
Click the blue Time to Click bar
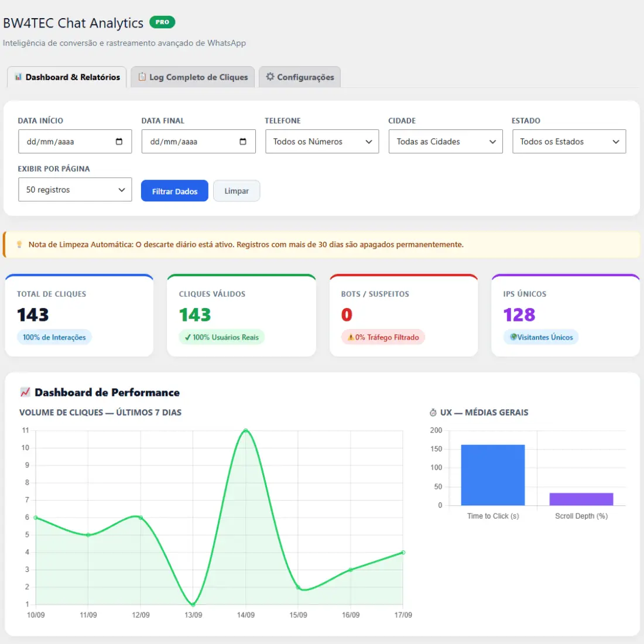pyautogui.click(x=493, y=475)
